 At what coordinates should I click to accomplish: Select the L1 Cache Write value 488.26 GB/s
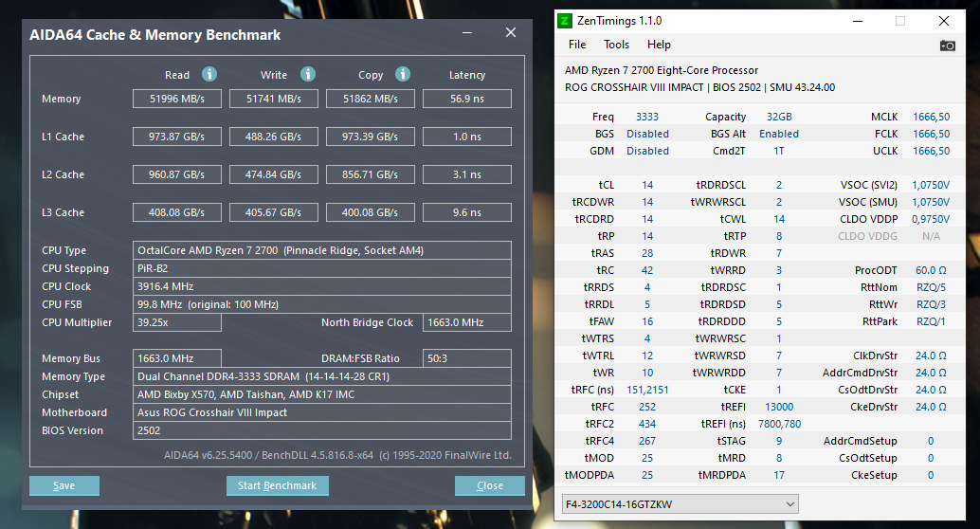pyautogui.click(x=274, y=137)
